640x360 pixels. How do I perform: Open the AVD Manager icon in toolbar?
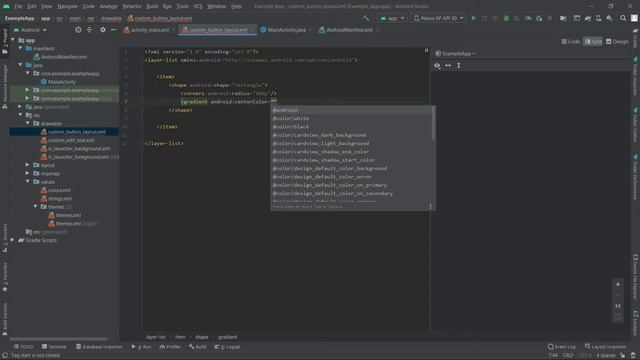tap(598, 18)
